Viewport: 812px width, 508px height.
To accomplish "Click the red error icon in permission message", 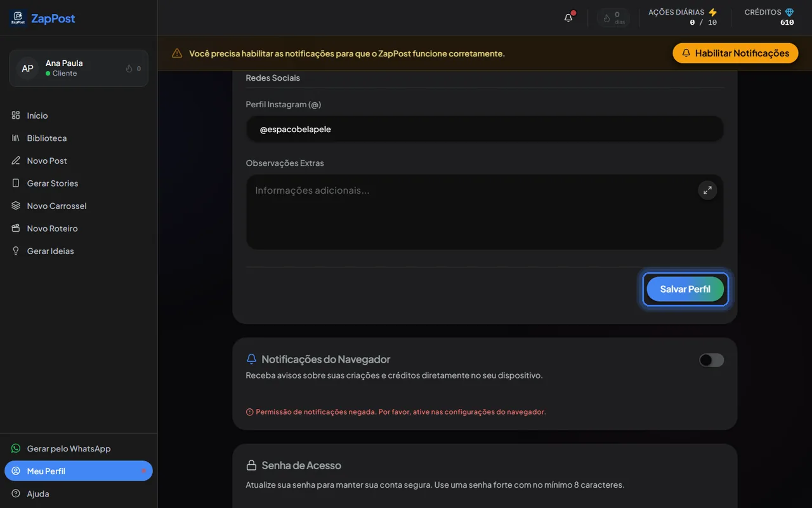I will pyautogui.click(x=249, y=412).
